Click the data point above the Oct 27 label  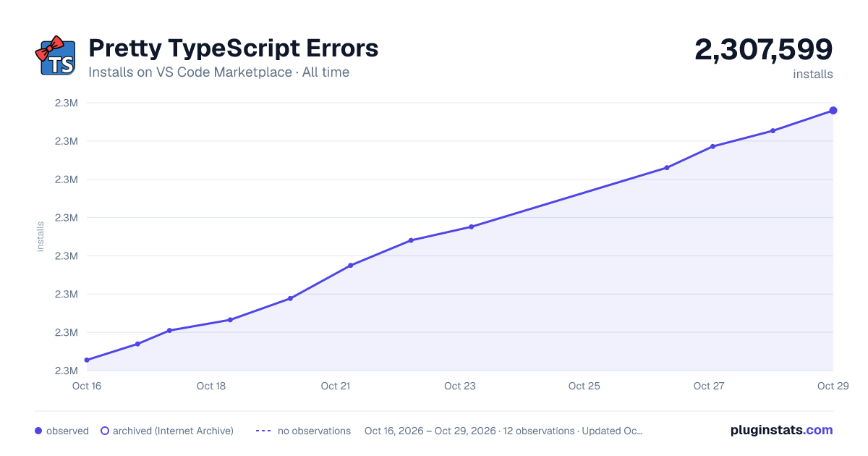click(713, 146)
